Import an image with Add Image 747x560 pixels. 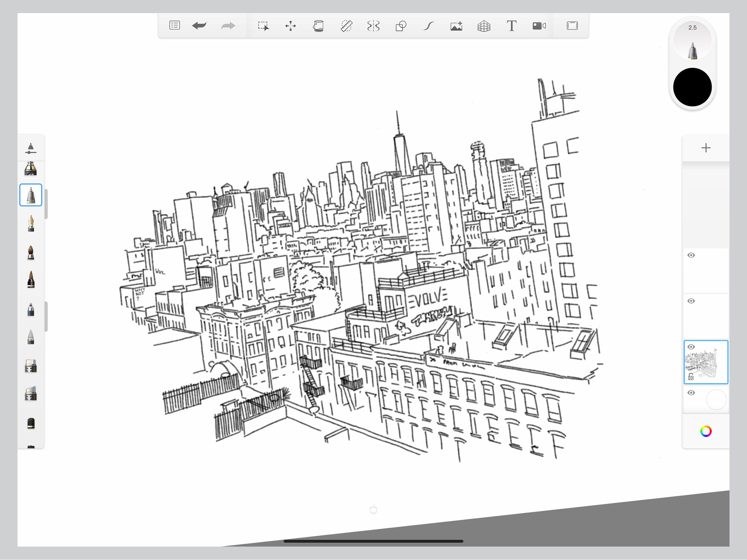[x=456, y=26]
